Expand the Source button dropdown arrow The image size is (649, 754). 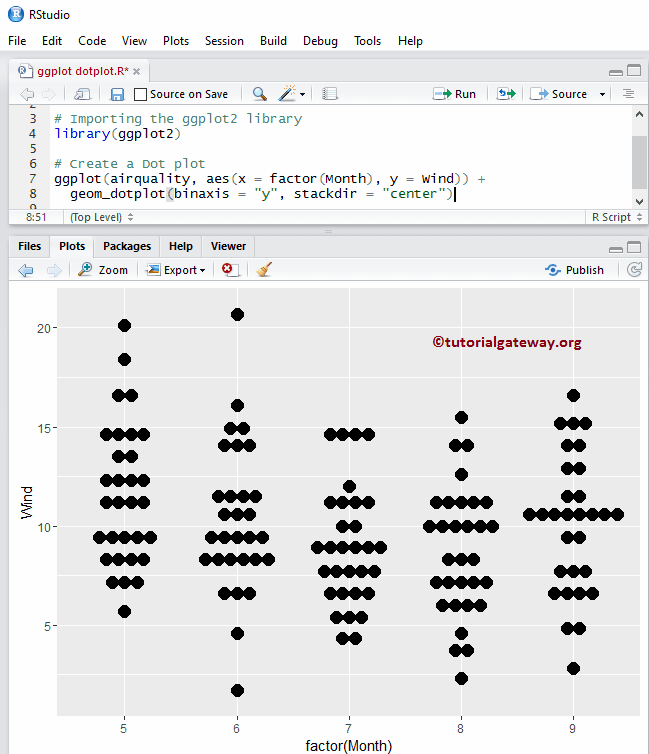point(602,94)
